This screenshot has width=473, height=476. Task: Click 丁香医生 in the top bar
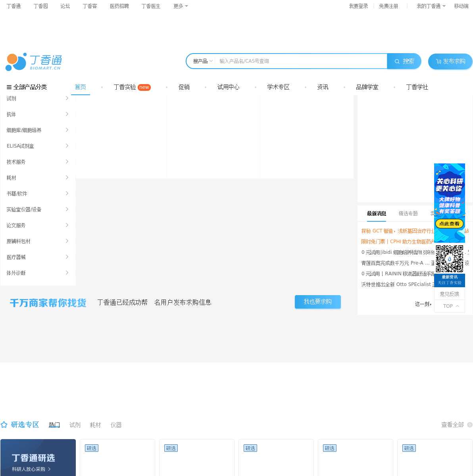[151, 6]
